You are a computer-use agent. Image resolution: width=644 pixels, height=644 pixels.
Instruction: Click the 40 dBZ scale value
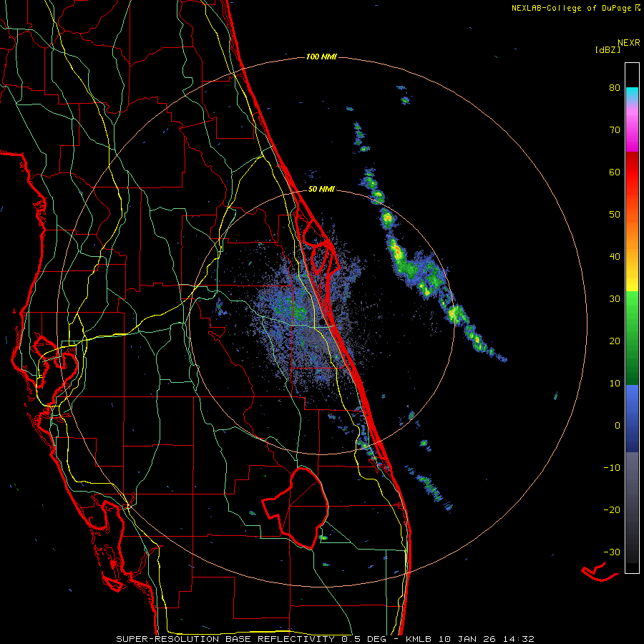pyautogui.click(x=615, y=257)
